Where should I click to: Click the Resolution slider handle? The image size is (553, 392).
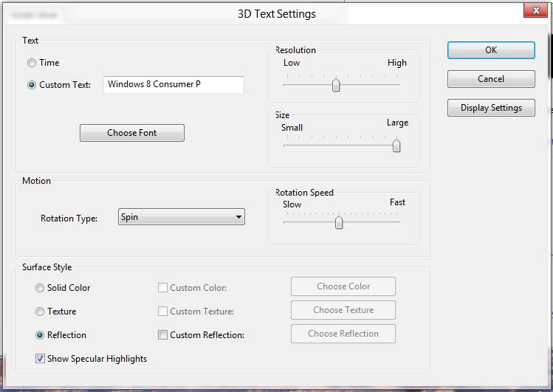(336, 85)
